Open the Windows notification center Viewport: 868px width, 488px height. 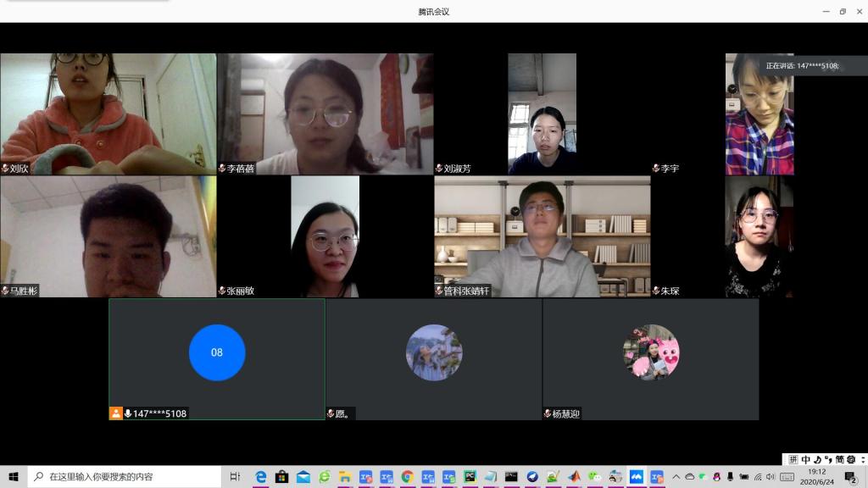click(x=851, y=477)
